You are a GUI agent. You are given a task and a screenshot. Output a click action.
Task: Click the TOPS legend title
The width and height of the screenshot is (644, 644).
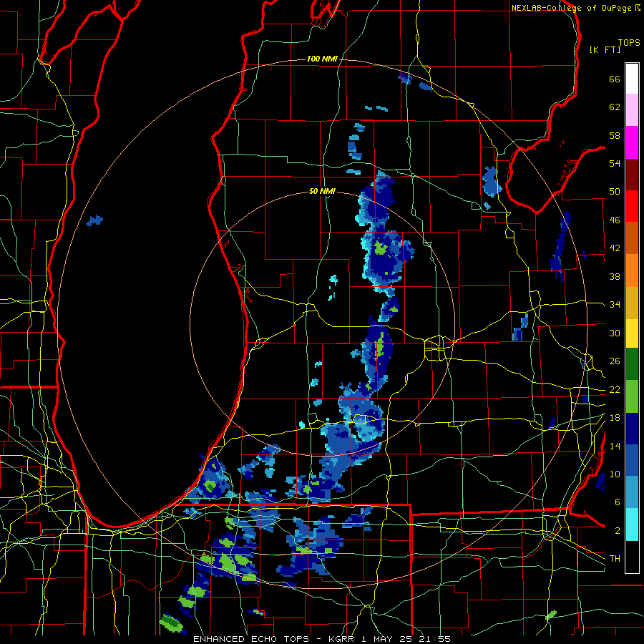[629, 42]
